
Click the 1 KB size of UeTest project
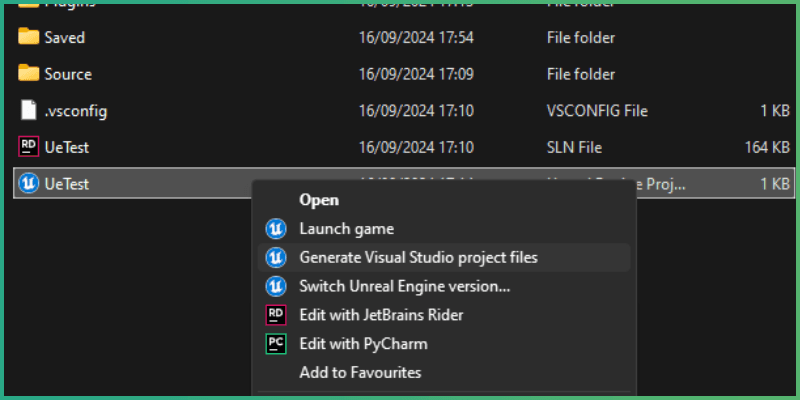(776, 184)
